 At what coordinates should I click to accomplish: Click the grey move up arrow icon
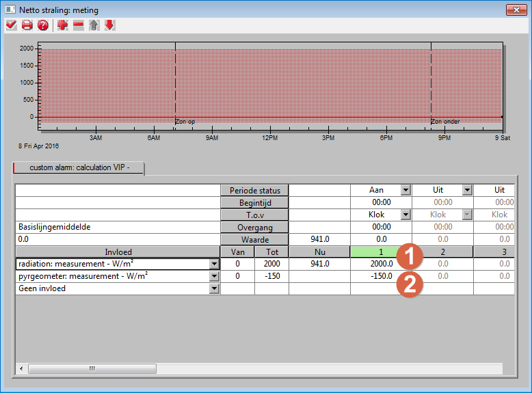pyautogui.click(x=94, y=25)
